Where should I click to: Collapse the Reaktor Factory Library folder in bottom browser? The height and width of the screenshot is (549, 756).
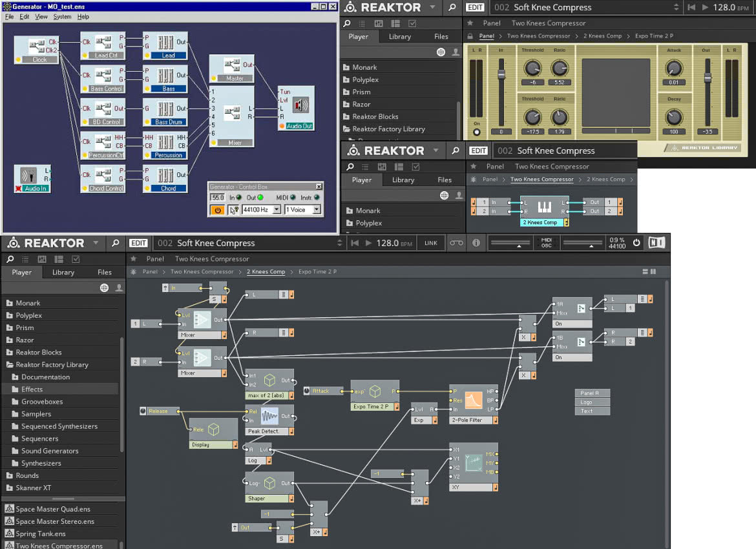coord(9,365)
